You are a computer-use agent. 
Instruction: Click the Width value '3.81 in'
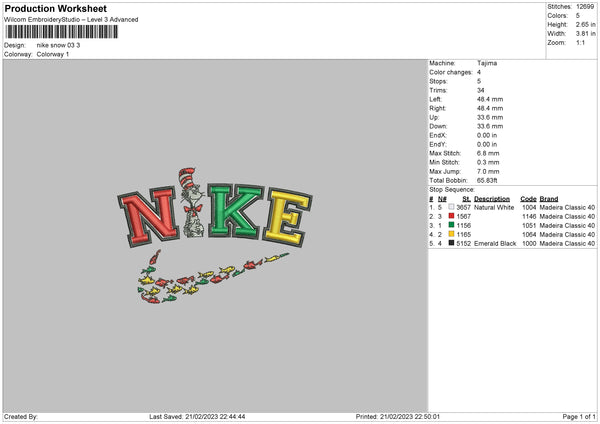point(585,34)
